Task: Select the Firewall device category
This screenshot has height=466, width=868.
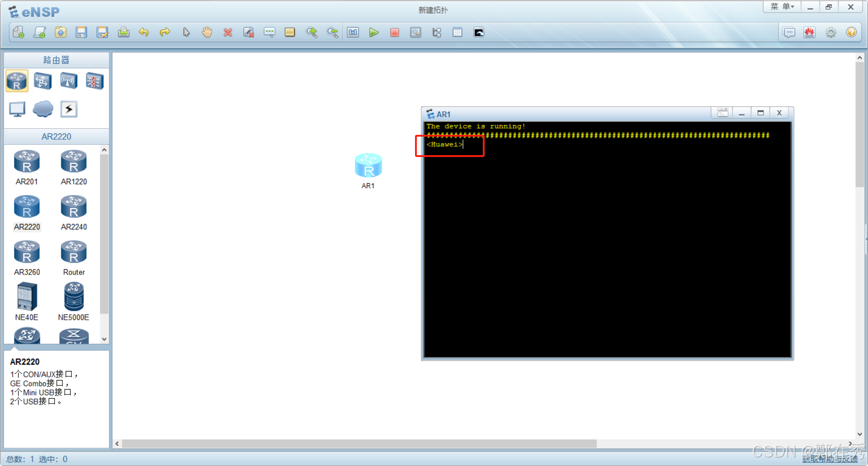Action: pyautogui.click(x=94, y=81)
